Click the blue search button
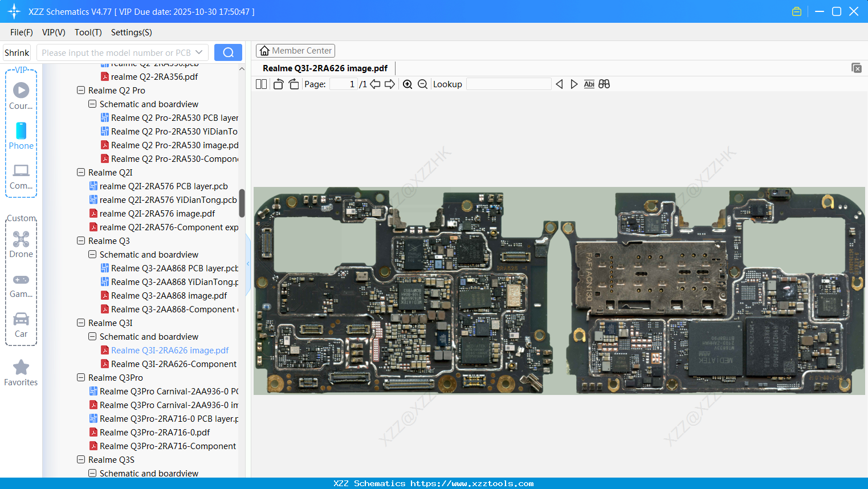The image size is (868, 489). coord(228,52)
